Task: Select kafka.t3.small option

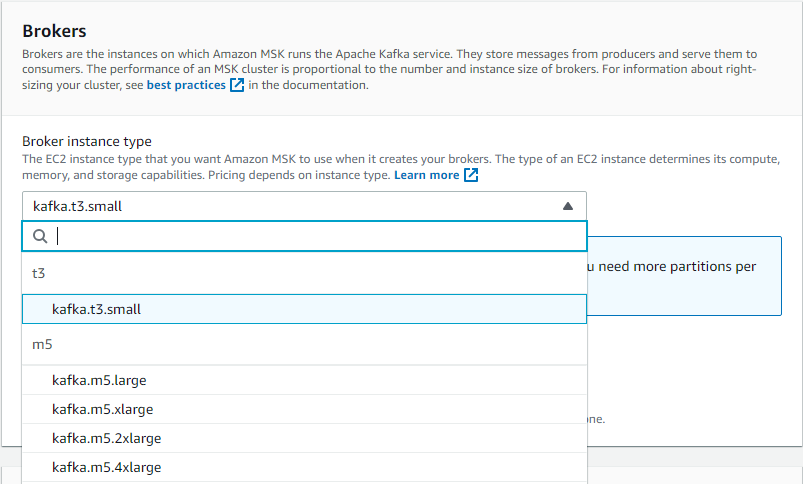Action: tap(304, 309)
